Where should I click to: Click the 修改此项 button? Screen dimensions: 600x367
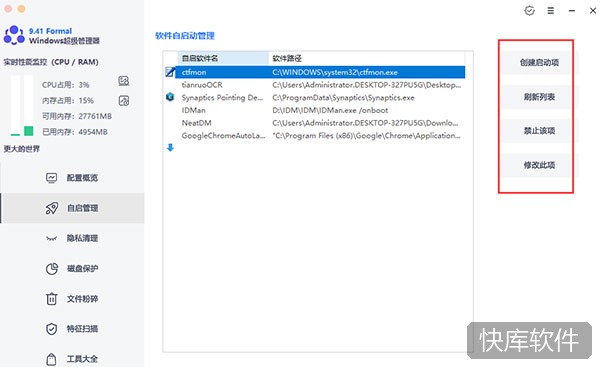pos(539,165)
